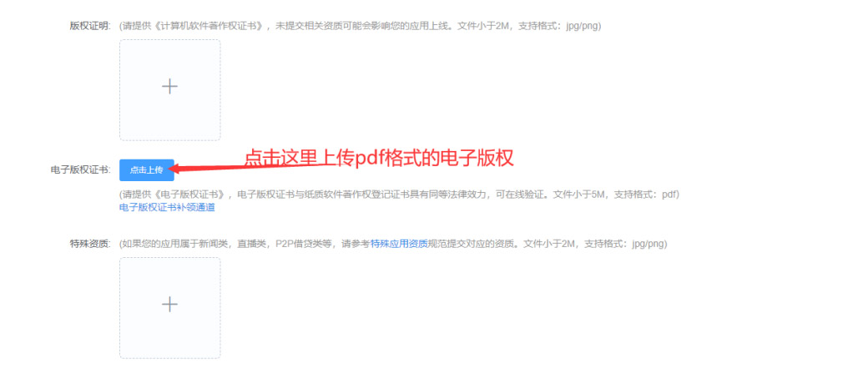Click the P2P借贷类 text in 特殊资质 hint

coord(295,244)
